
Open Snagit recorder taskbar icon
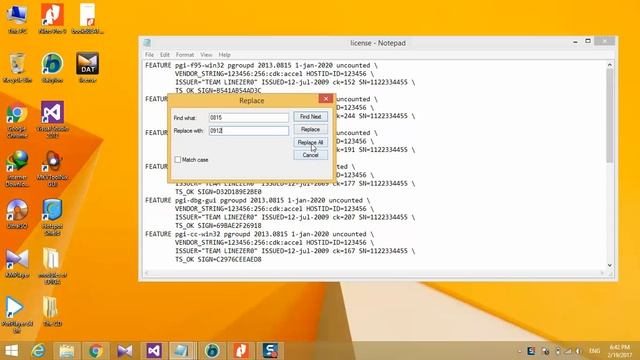coord(270,351)
